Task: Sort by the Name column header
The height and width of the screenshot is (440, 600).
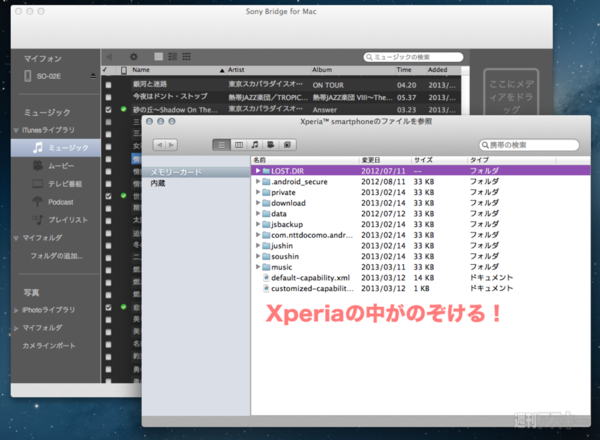Action: tap(176, 70)
